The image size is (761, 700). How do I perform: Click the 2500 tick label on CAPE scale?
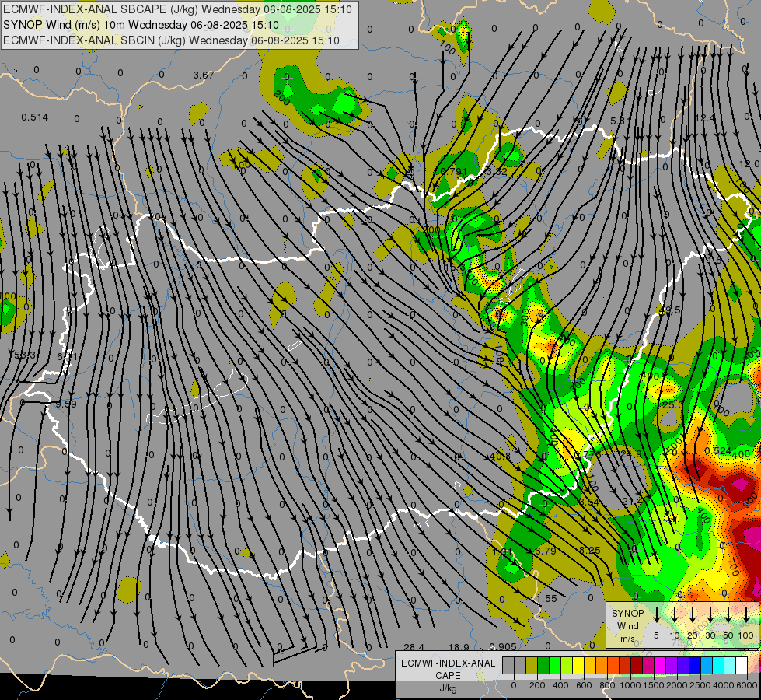[x=700, y=685]
